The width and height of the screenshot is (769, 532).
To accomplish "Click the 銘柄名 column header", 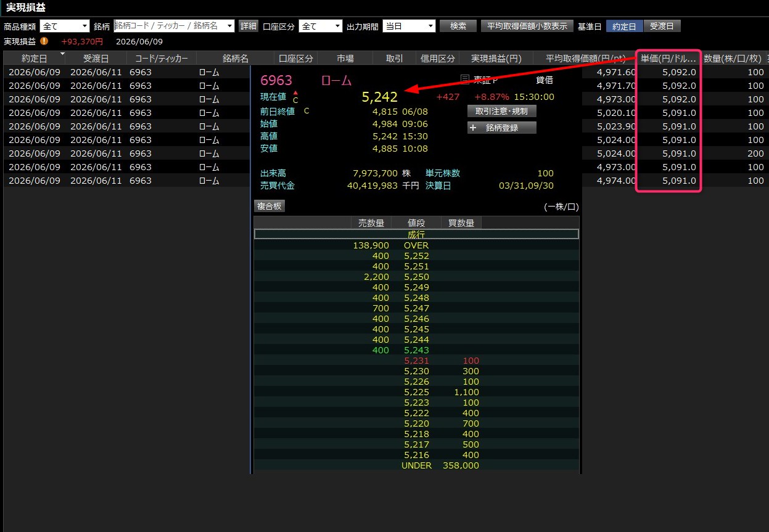I will point(235,59).
